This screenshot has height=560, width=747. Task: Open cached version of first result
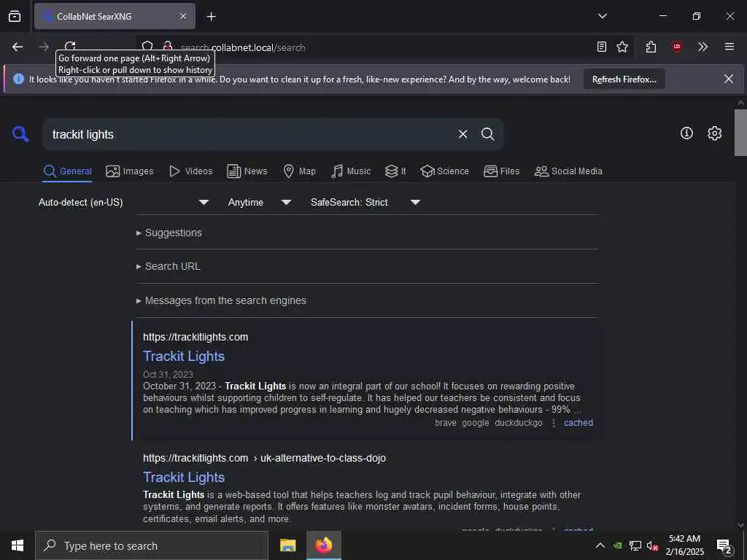pos(578,423)
